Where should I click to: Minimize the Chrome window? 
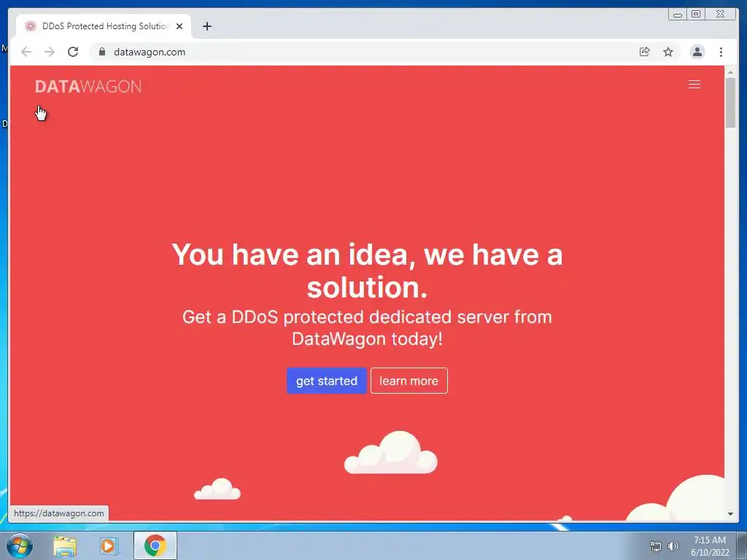coord(678,15)
